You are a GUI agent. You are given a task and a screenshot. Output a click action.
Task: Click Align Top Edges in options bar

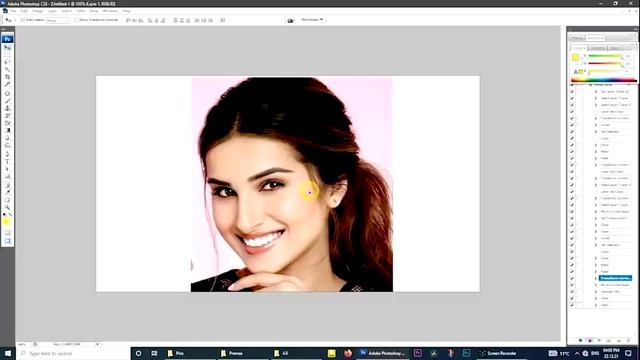point(128,20)
